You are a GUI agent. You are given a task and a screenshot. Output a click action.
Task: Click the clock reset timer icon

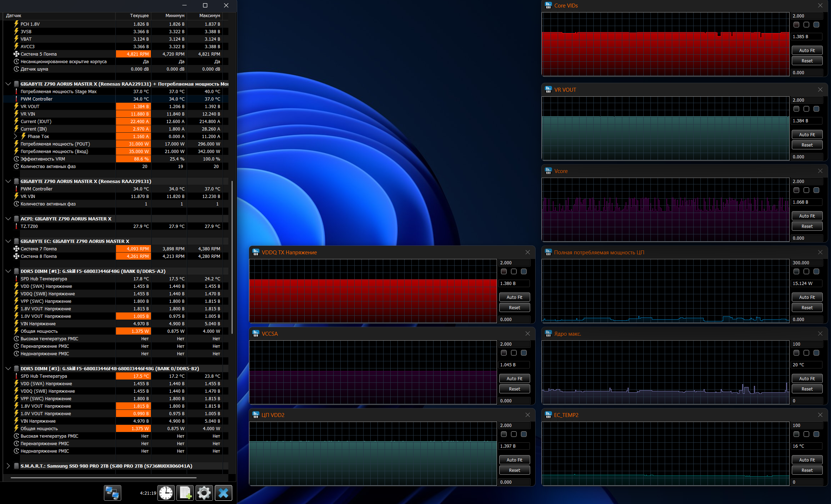(166, 493)
